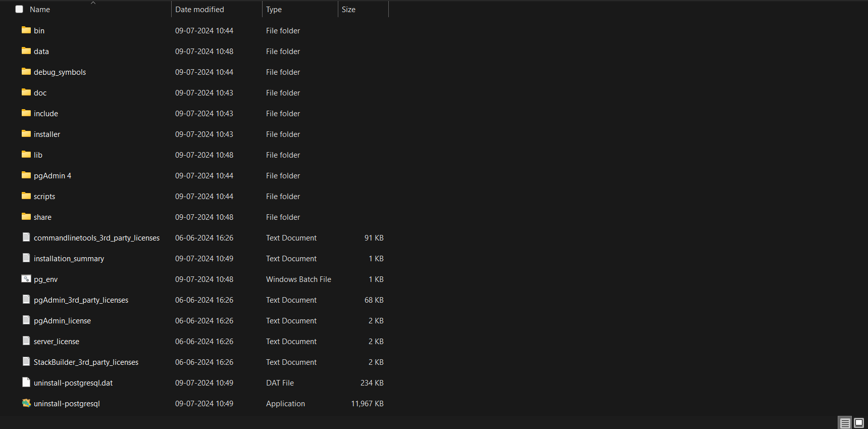868x429 pixels.
Task: Switch to large thumbnails view icon
Action: click(x=859, y=423)
